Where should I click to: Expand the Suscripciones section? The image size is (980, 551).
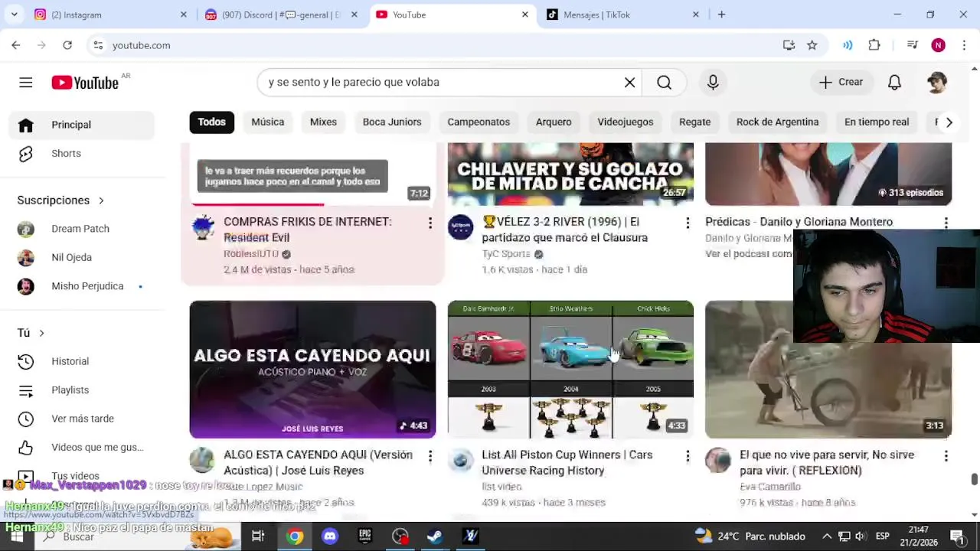click(60, 200)
